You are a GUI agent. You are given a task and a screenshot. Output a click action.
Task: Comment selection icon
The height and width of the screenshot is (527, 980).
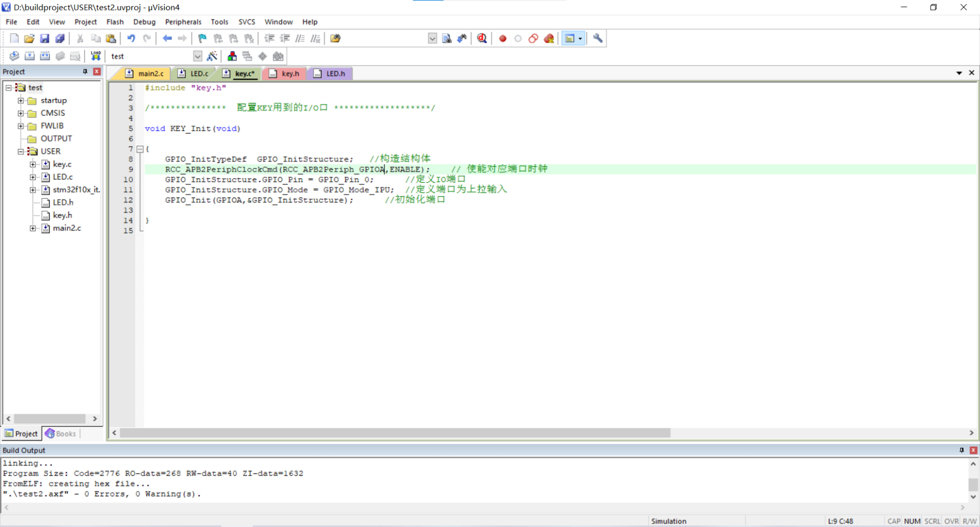(300, 38)
